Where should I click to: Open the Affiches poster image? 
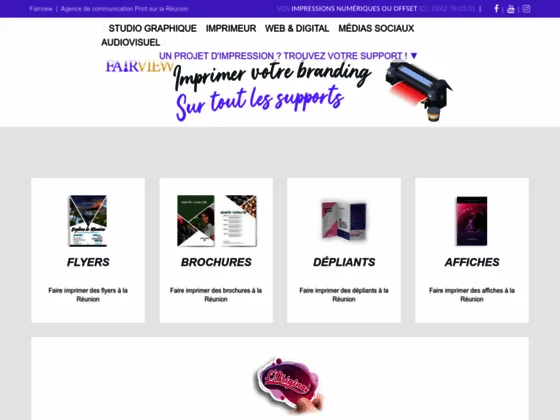[x=472, y=221]
